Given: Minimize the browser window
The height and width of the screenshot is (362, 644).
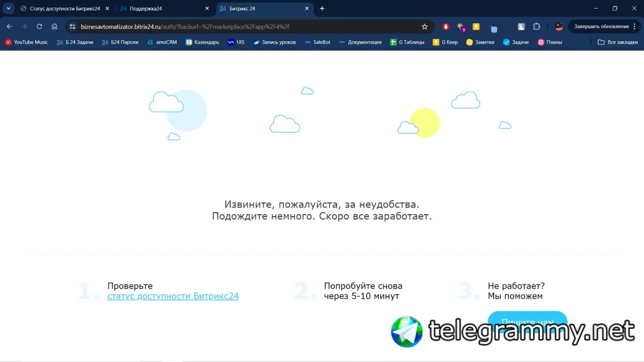Looking at the screenshot, I should pos(596,9).
